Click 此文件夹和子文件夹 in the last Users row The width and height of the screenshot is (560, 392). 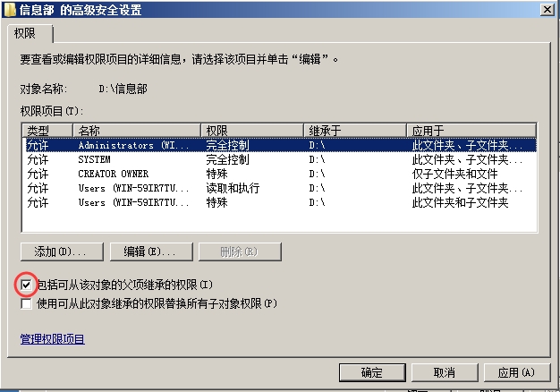(460, 202)
